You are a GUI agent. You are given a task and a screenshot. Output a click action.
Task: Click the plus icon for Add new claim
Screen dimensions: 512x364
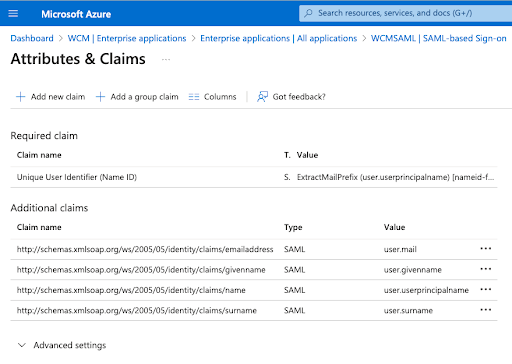coord(20,97)
